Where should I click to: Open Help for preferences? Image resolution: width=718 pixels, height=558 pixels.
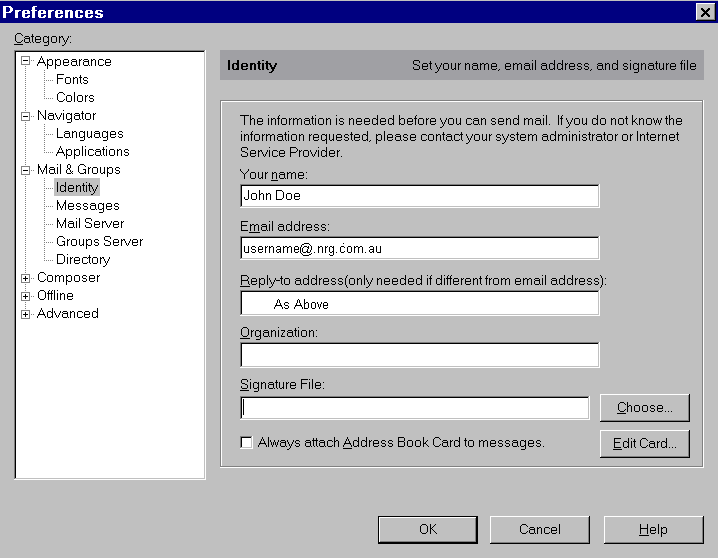tap(653, 530)
